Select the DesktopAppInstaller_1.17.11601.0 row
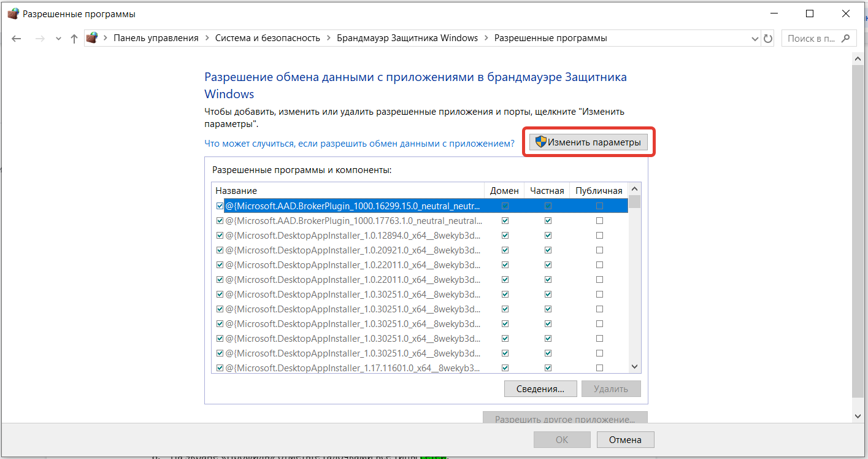Screen dimensions: 868x459 pos(420,368)
